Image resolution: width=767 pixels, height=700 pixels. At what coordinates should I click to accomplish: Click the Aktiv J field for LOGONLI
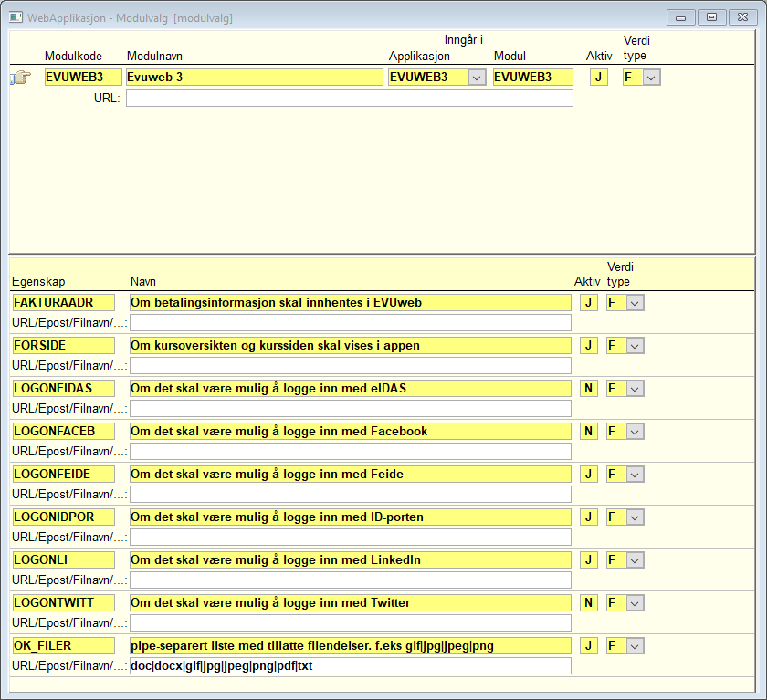click(589, 560)
